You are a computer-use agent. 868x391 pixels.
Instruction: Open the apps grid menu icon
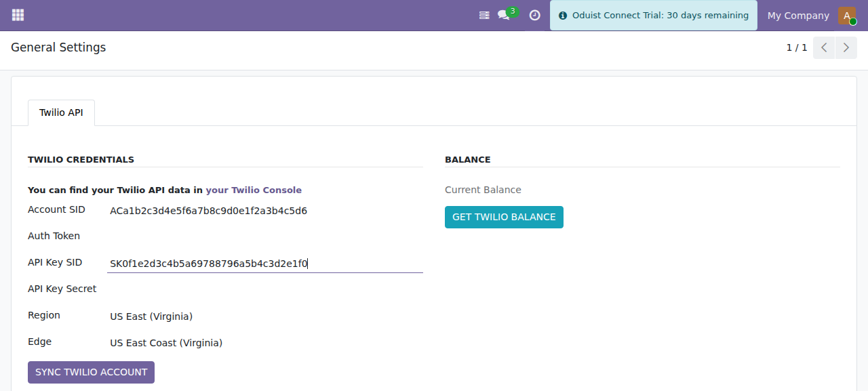point(18,15)
